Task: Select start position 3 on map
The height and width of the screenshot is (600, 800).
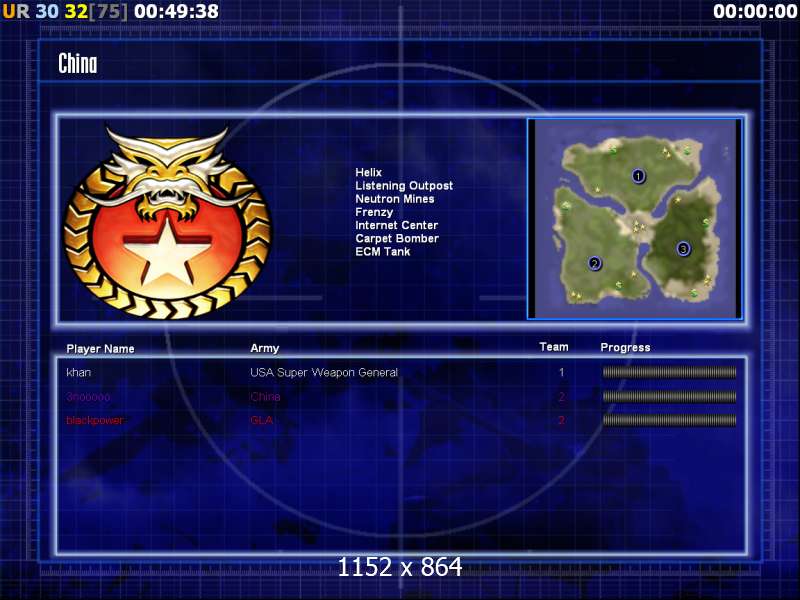Action: 683,249
